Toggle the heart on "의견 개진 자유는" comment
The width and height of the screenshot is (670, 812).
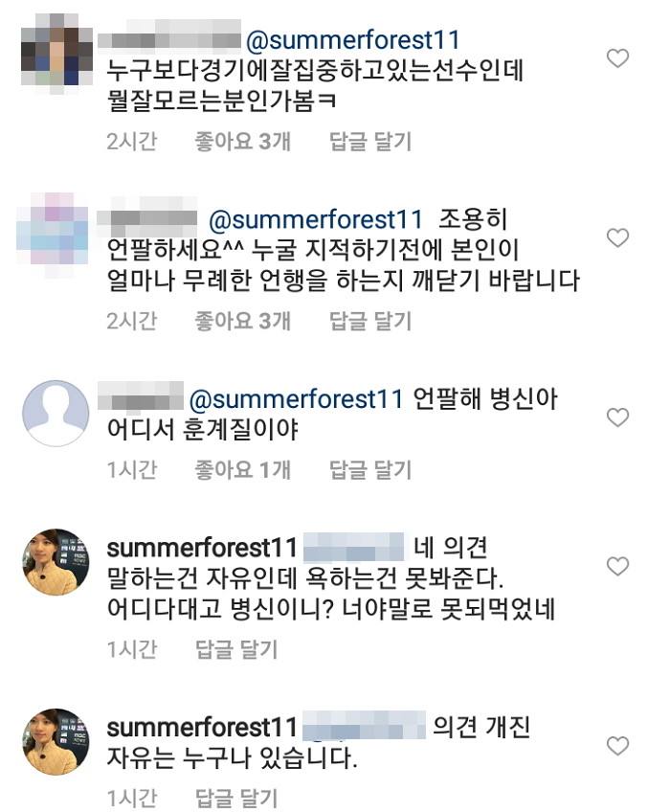tap(618, 745)
